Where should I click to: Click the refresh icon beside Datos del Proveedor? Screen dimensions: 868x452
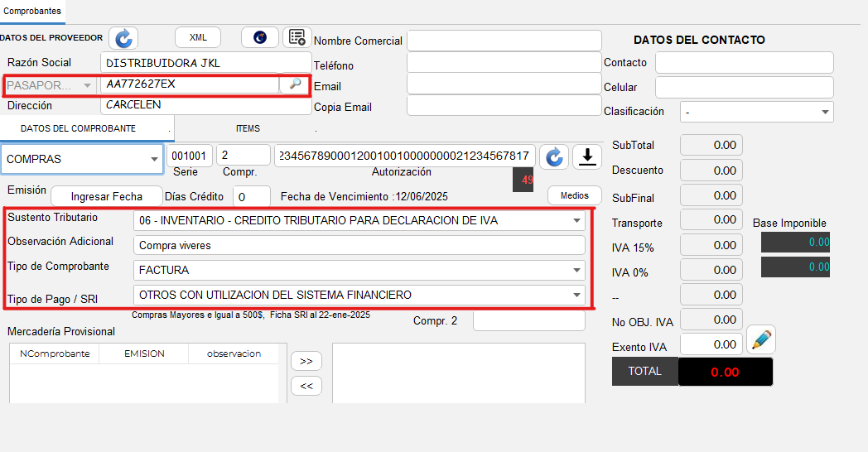pos(123,38)
